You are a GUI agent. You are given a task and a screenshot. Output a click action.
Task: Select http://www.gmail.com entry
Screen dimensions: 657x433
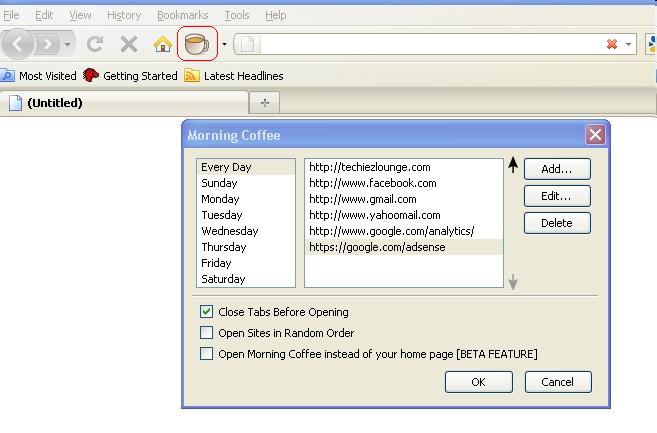coord(404,199)
